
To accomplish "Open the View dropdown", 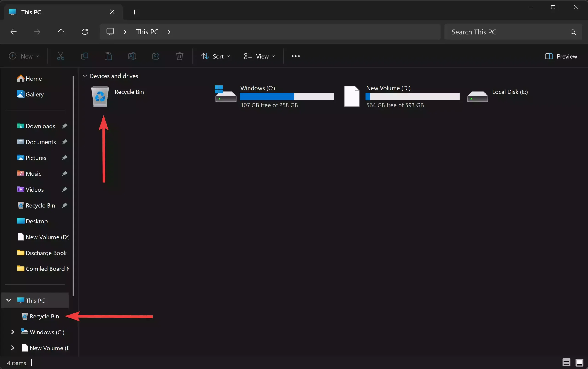I will coord(259,56).
